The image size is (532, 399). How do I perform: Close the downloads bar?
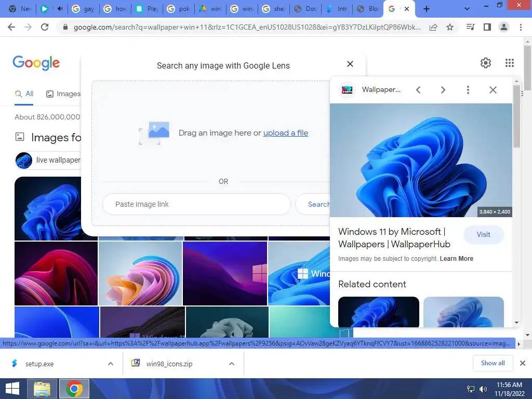pyautogui.click(x=523, y=363)
